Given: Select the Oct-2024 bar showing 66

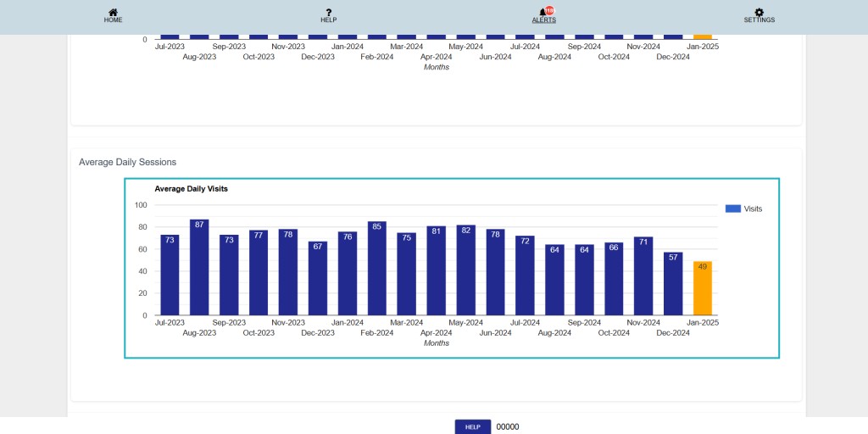Looking at the screenshot, I should point(614,279).
